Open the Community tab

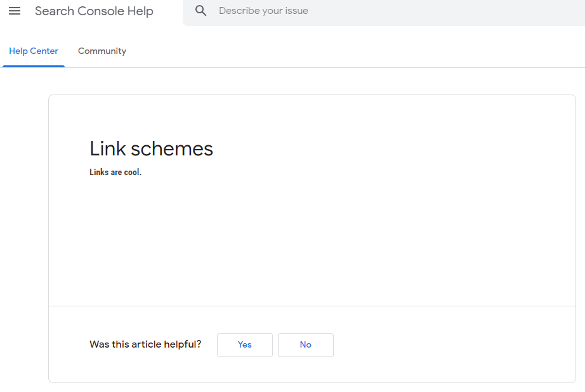tap(102, 51)
